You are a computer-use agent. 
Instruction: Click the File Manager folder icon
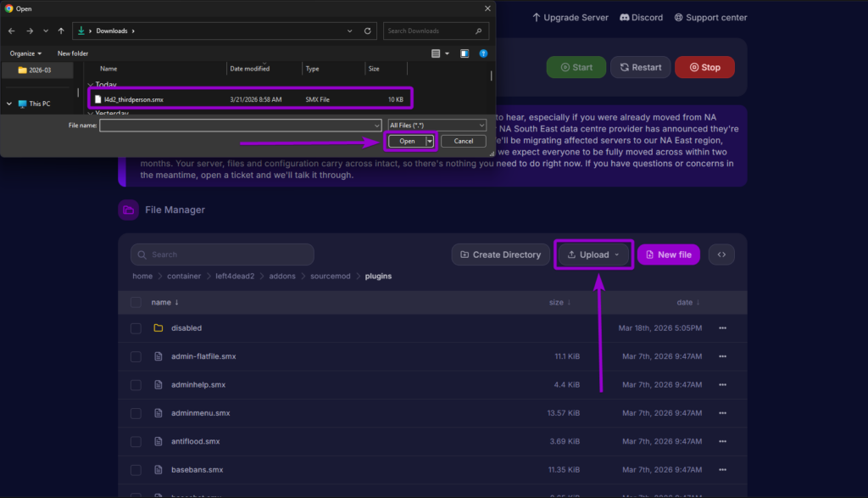tap(128, 209)
